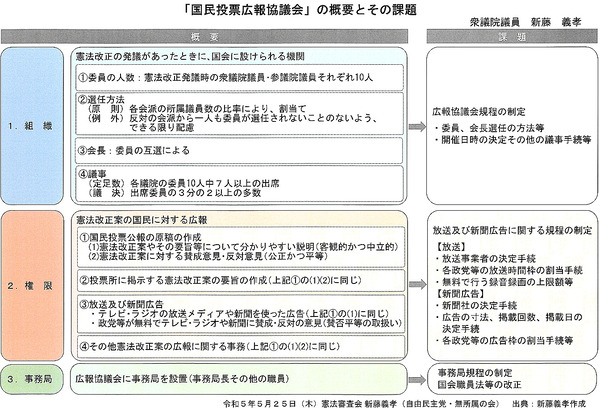Viewport: 600px width, 408px height.
Task: Click '広報協議会規程の制定' text
Action: [479, 112]
